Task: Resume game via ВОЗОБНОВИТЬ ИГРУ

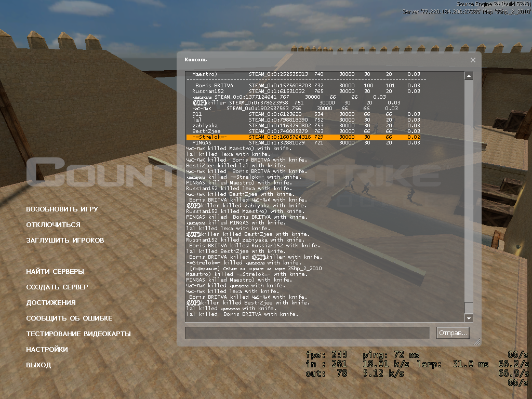Action: [62, 209]
